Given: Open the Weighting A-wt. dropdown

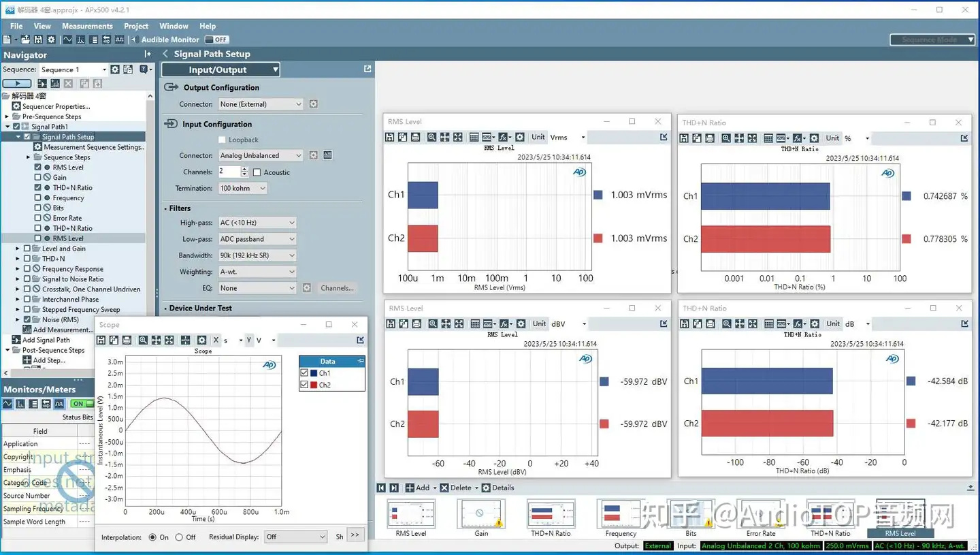Looking at the screenshot, I should pos(257,272).
